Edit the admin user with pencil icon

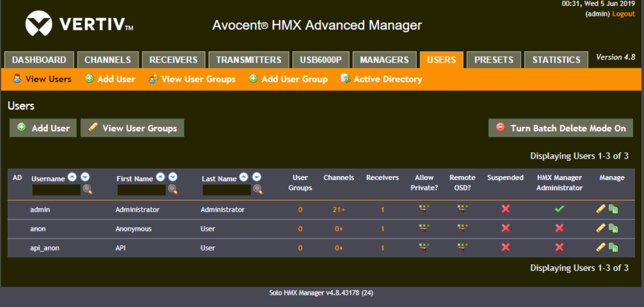(x=601, y=209)
